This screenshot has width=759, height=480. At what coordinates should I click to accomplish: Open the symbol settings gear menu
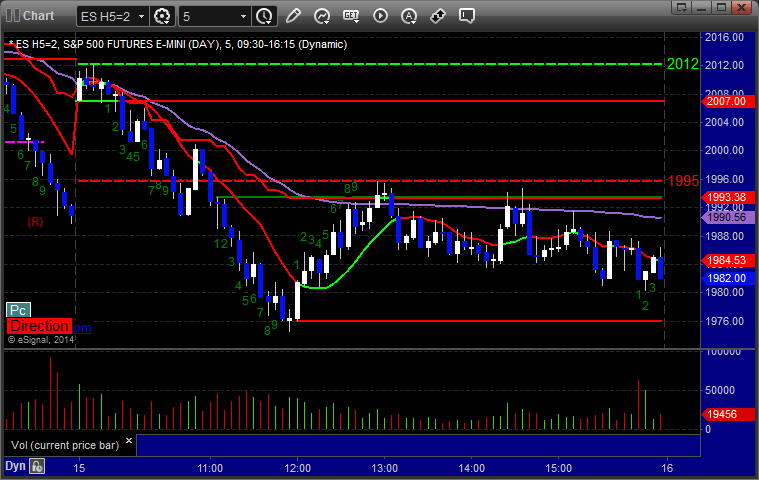[162, 16]
